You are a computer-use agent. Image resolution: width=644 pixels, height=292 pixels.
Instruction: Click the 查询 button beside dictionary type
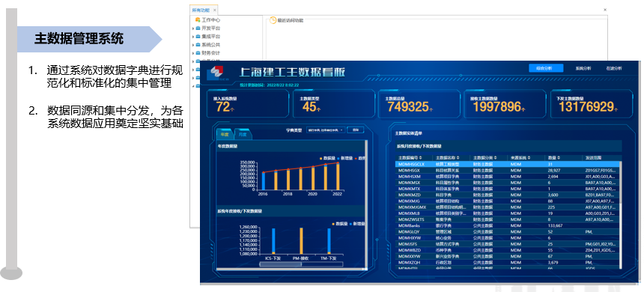355,130
